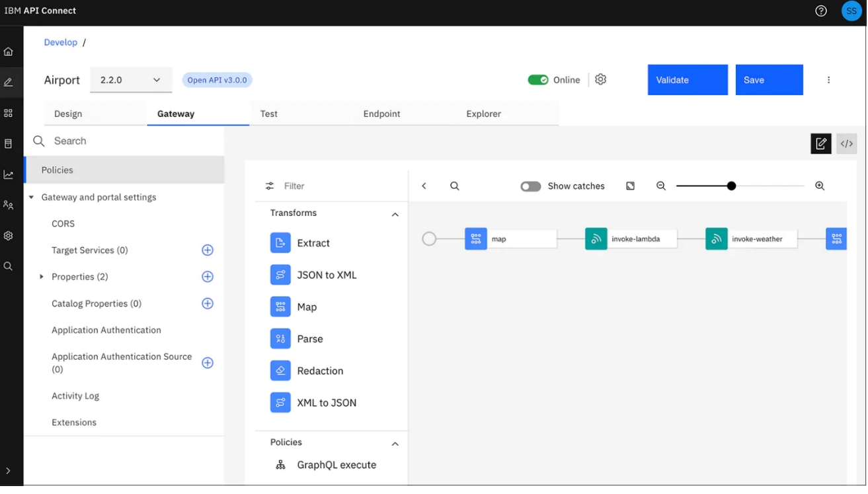Open the 2.2.0 version dropdown
The height and width of the screenshot is (494, 868).
coord(131,80)
